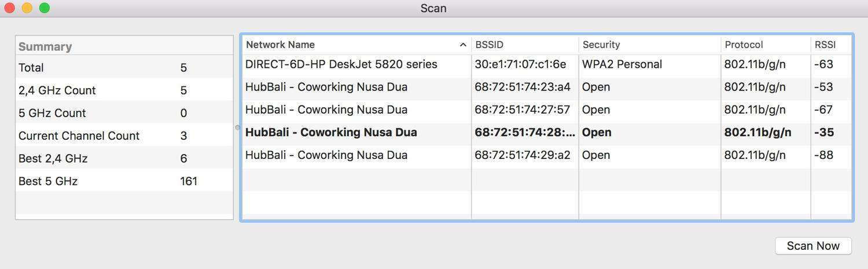Sort networks by Security column
This screenshot has height=269, width=868.
(650, 45)
